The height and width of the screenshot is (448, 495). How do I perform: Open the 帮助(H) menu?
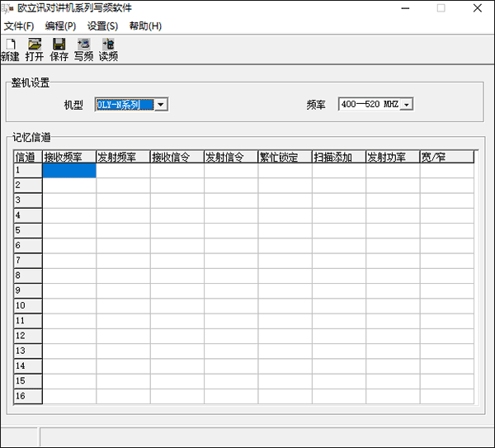pos(145,26)
